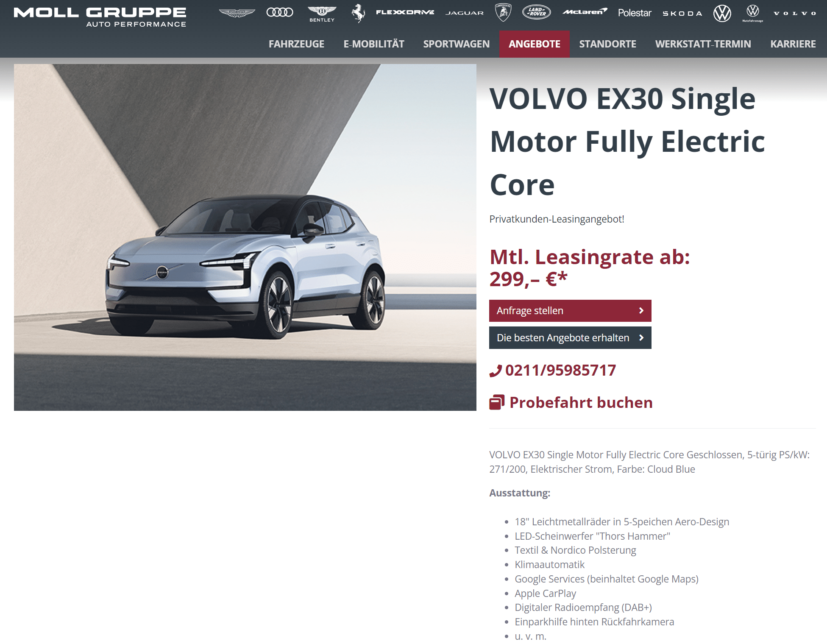Open the Volvo EX30 car image
The image size is (827, 644).
[245, 237]
